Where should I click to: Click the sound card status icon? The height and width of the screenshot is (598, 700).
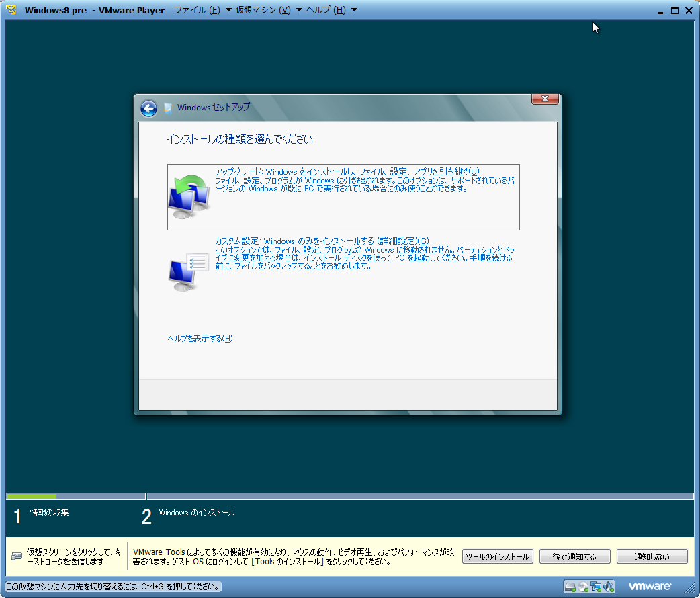609,587
